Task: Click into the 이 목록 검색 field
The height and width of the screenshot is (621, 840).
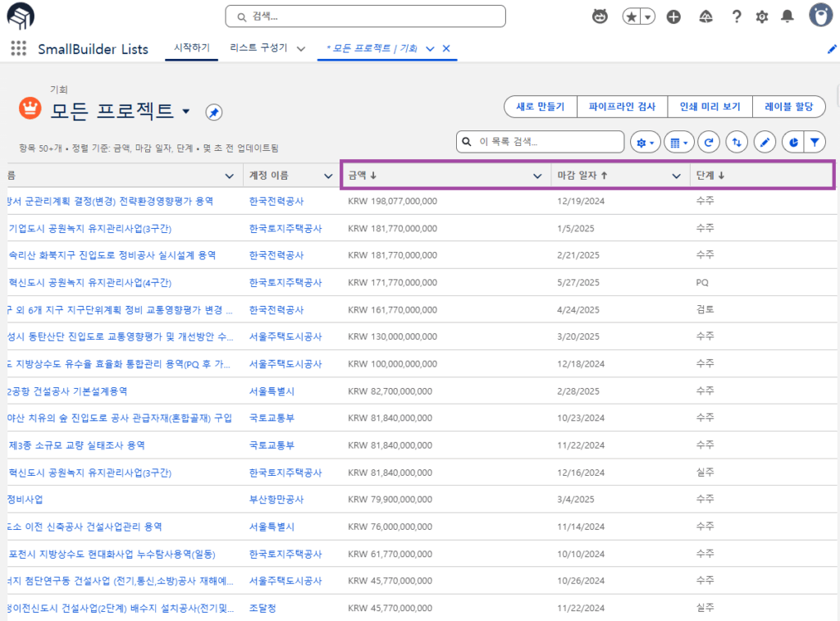Action: click(540, 142)
